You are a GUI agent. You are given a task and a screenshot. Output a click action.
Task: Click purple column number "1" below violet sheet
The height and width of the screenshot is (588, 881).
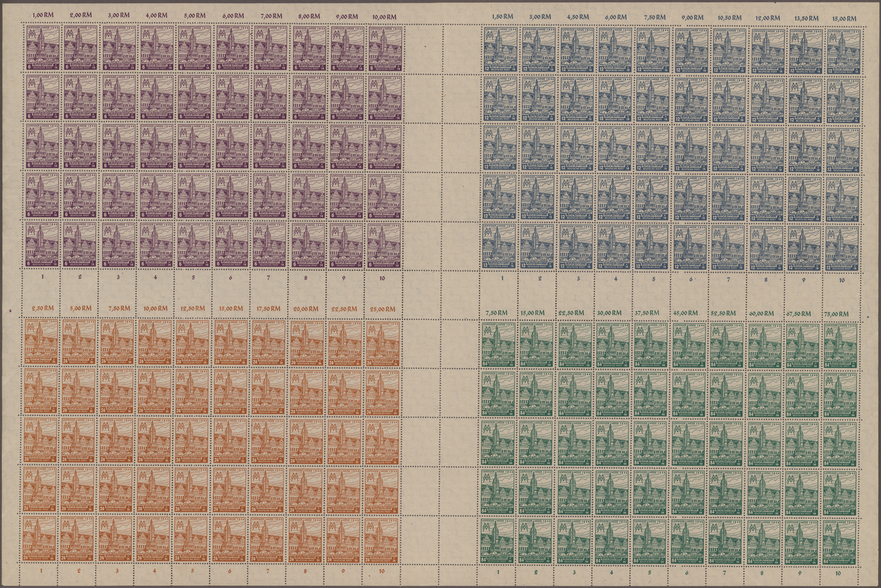[x=43, y=277]
